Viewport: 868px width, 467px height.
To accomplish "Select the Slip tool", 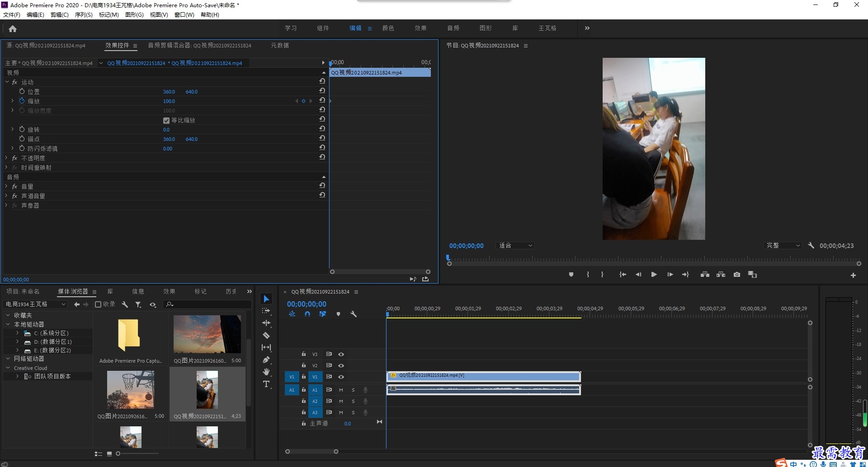I will 266,347.
